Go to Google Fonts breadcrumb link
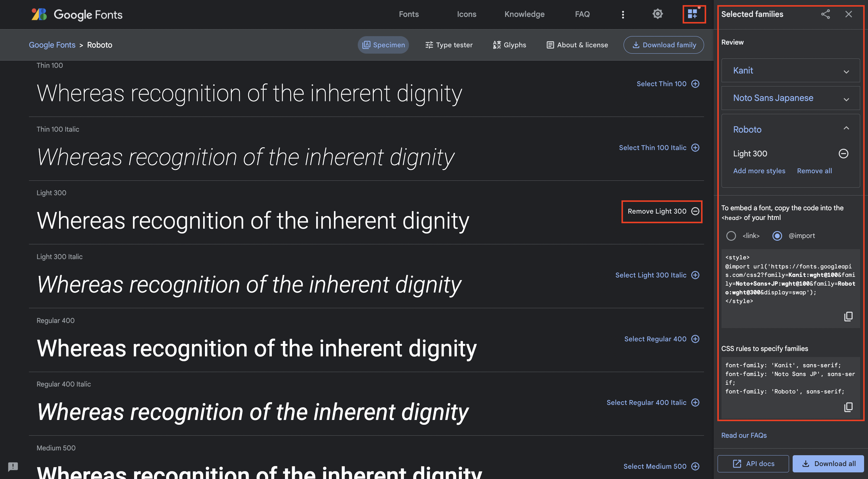This screenshot has height=479, width=868. coord(52,45)
